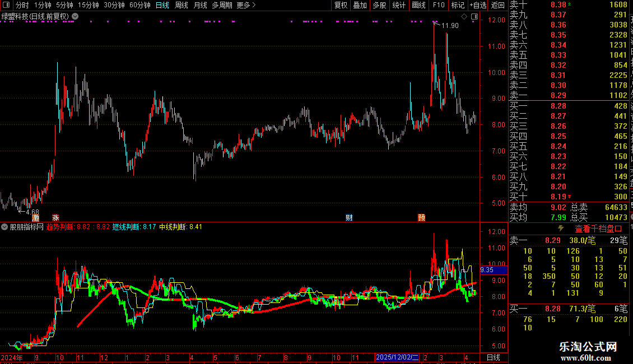
Task: Click 查看千档盘口 link
Action: pos(598,229)
